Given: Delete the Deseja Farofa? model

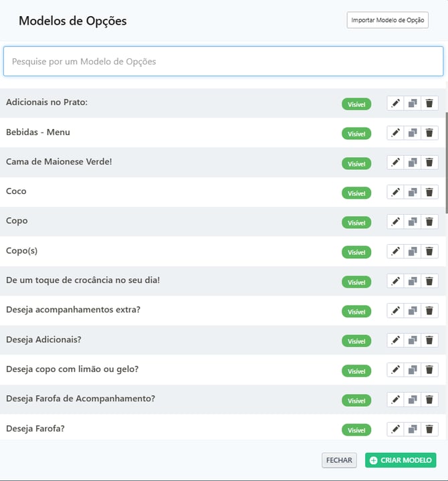Looking at the screenshot, I should (x=429, y=429).
